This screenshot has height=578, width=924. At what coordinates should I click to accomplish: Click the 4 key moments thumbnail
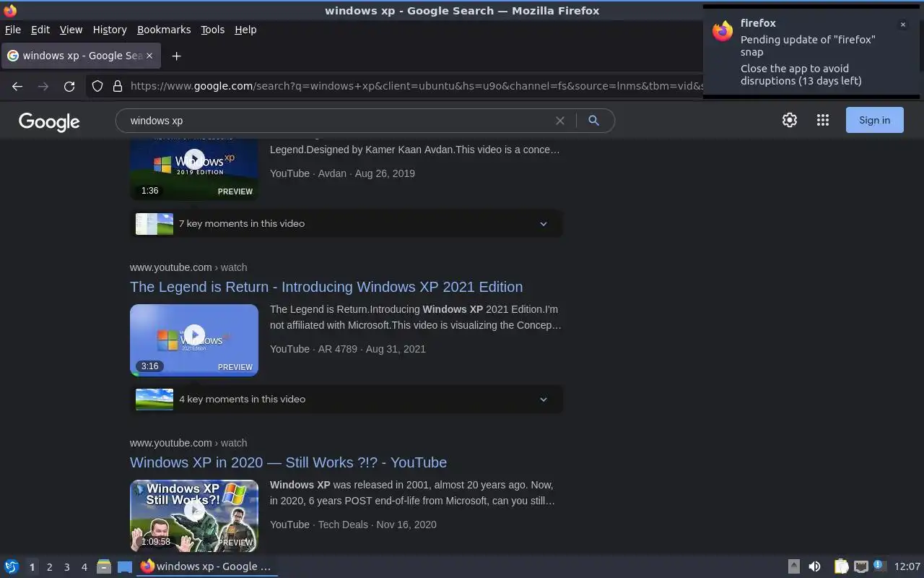[x=154, y=400]
